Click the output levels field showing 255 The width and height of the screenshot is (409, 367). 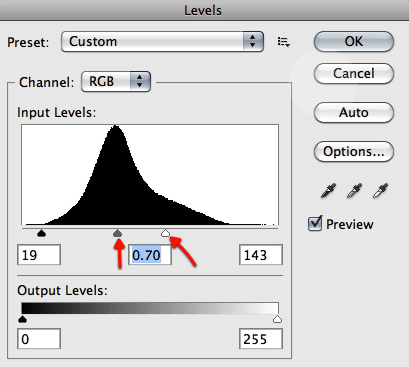pyautogui.click(x=261, y=339)
